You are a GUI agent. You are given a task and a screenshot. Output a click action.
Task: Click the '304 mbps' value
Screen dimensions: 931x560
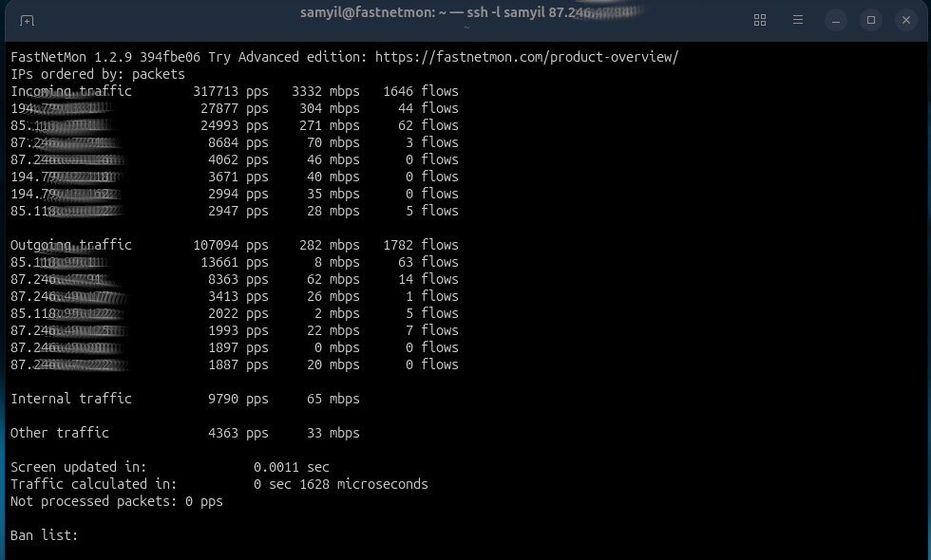(330, 108)
